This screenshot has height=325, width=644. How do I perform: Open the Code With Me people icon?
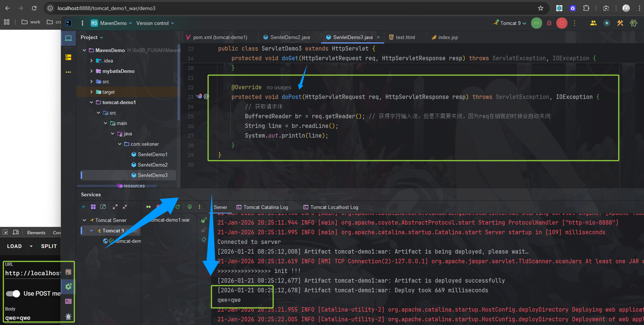[593, 23]
